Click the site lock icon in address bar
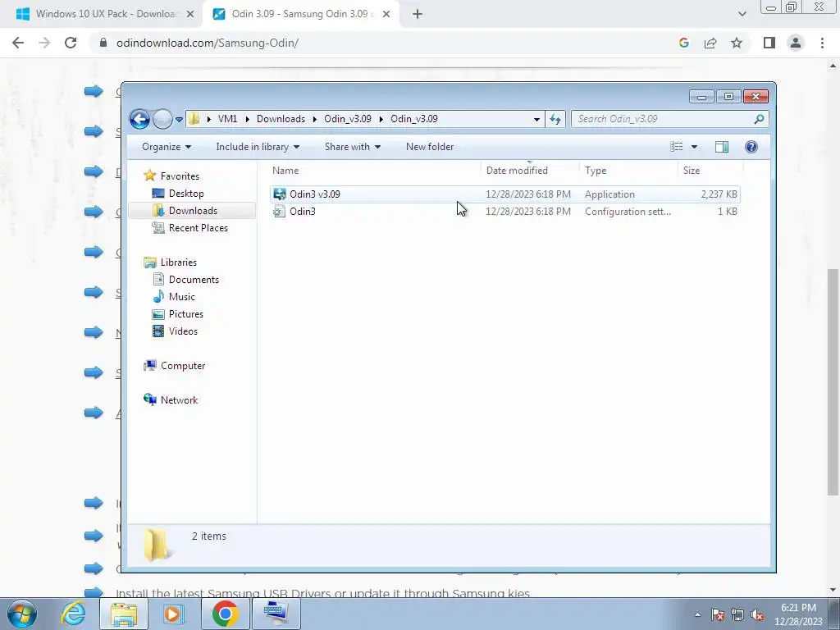 point(103,43)
